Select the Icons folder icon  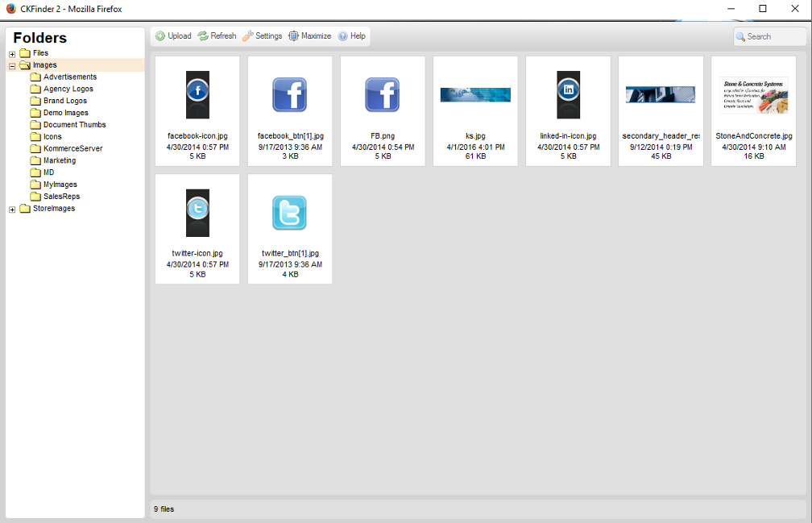click(x=35, y=137)
